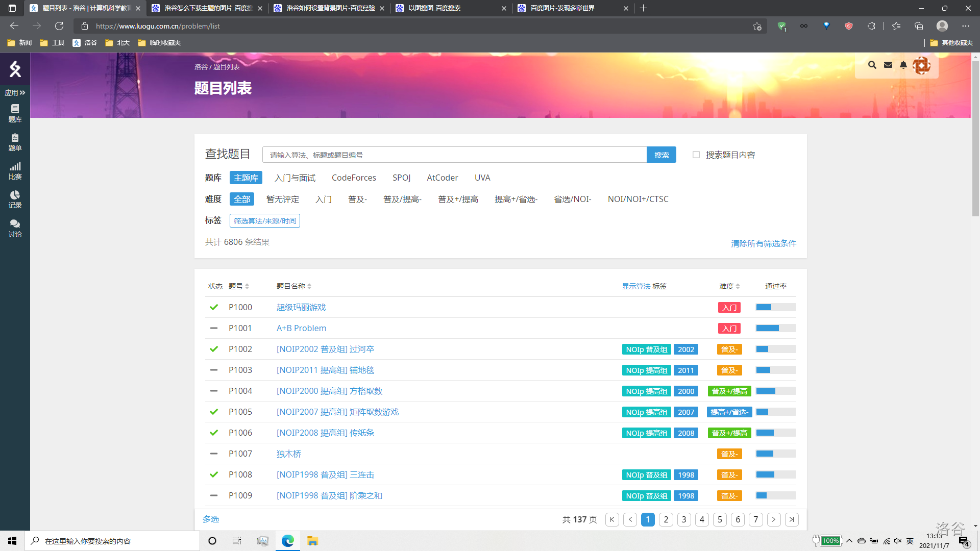Click 清除所有筛选条件 link
980x551 pixels.
[763, 243]
